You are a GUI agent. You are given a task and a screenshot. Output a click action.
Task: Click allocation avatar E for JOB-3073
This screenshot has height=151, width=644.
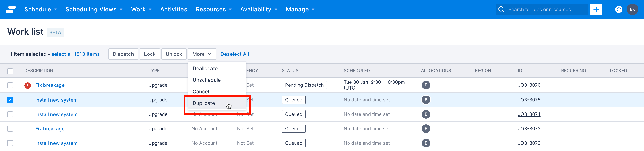click(x=426, y=129)
